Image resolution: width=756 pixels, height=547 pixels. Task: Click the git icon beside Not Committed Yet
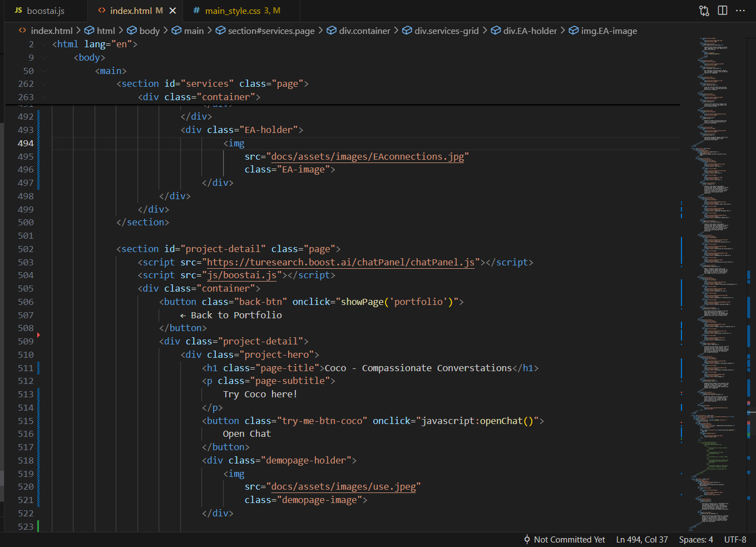[527, 539]
